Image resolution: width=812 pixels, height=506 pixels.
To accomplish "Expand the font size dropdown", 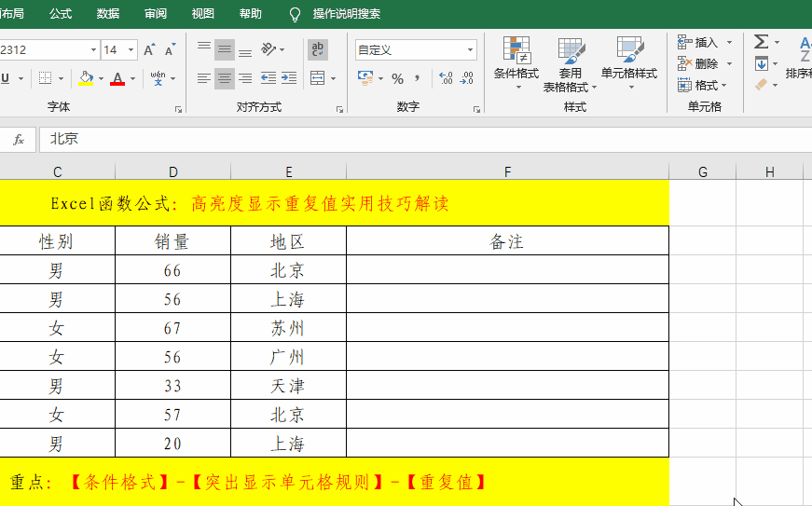I will 131,50.
